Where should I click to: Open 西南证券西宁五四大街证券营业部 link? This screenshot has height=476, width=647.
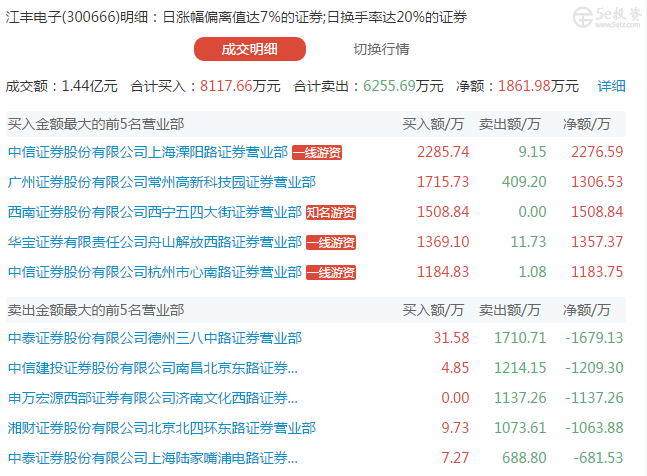pos(155,212)
